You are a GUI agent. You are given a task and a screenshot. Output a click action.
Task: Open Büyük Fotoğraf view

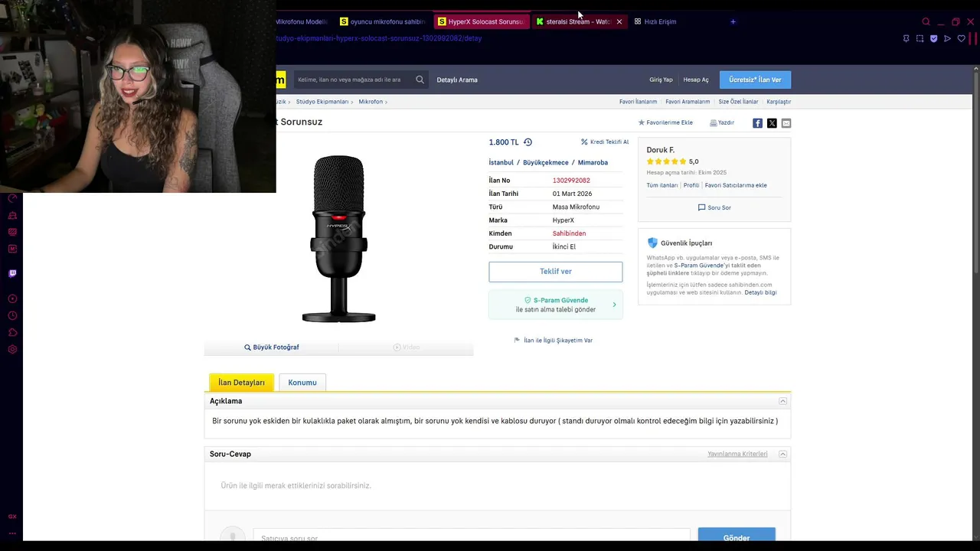coord(272,347)
